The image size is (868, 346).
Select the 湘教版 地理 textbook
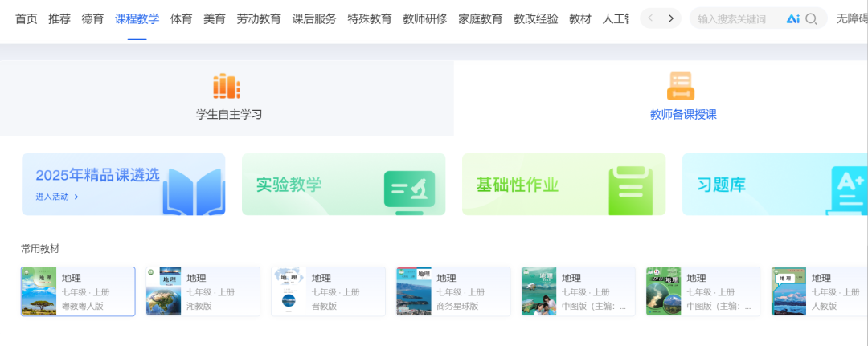pos(203,291)
